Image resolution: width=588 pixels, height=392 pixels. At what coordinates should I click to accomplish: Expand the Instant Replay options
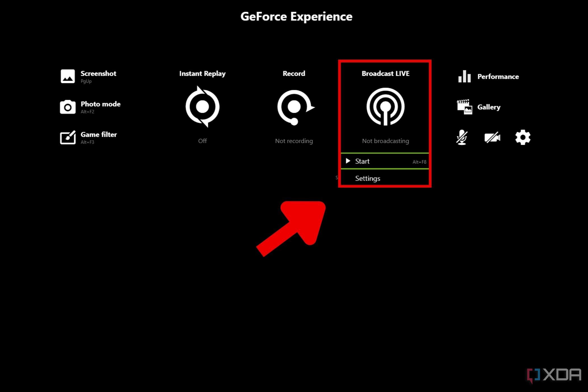(x=202, y=107)
